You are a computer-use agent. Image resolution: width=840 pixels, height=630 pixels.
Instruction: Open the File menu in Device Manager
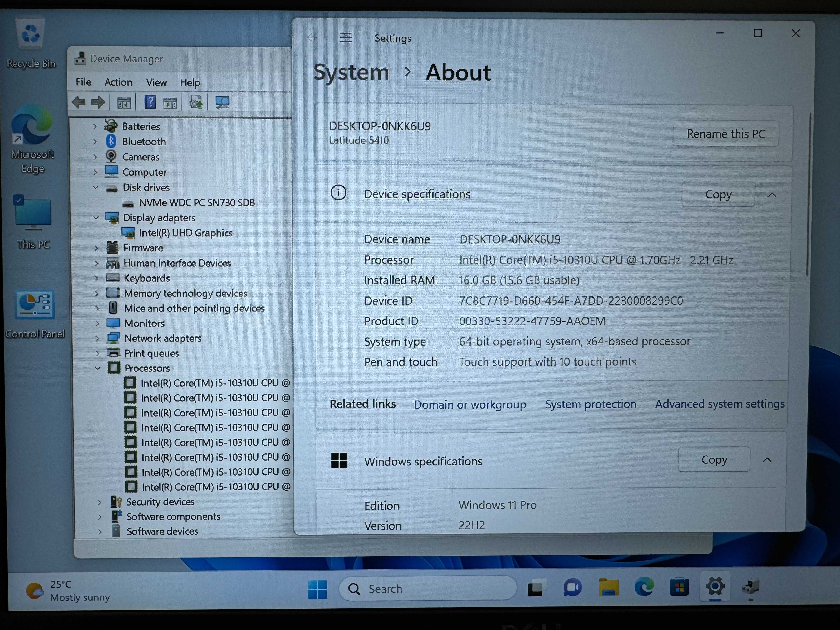[83, 82]
